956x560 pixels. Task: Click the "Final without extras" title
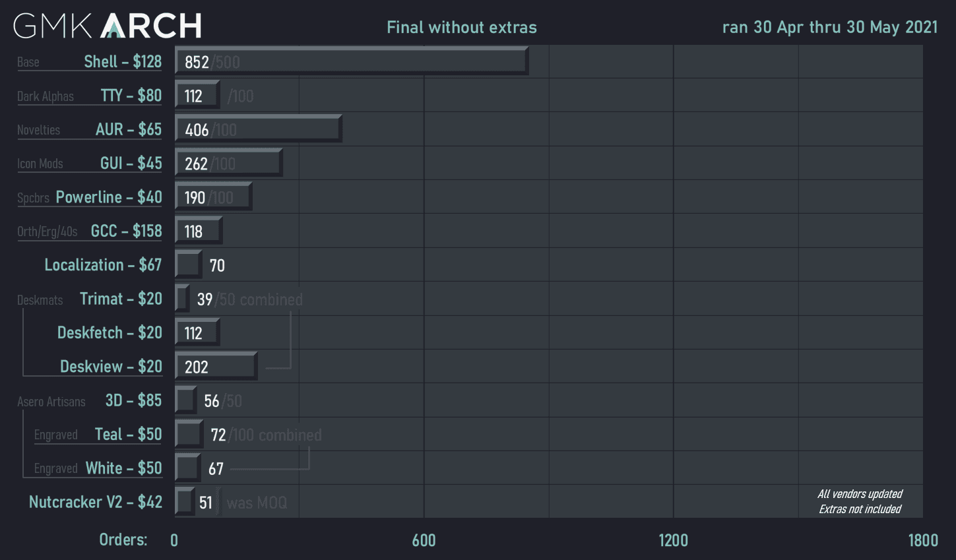(462, 27)
